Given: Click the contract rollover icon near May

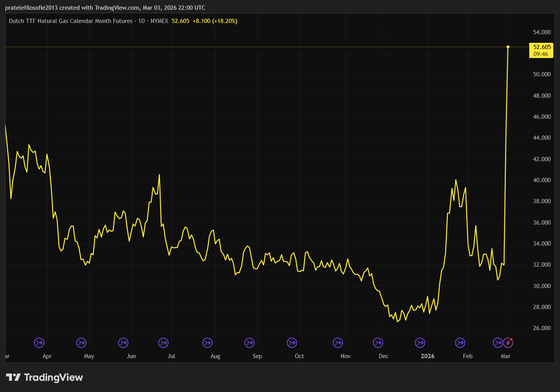Looking at the screenshot, I should [x=81, y=343].
